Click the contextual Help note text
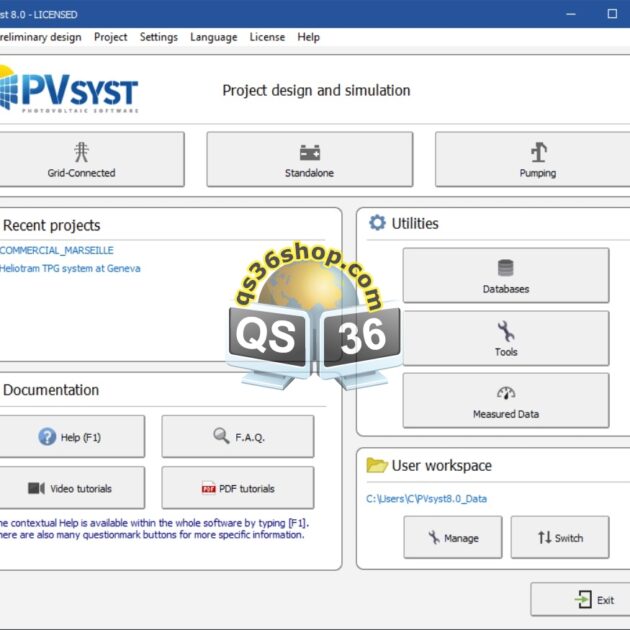 (154, 529)
